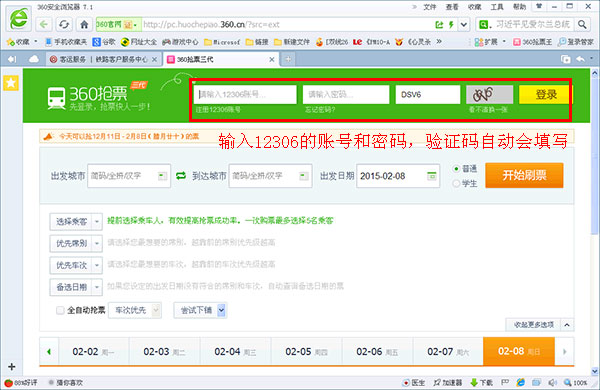Open the 车次优先 combo box
The height and width of the screenshot is (390, 600).
(135, 310)
